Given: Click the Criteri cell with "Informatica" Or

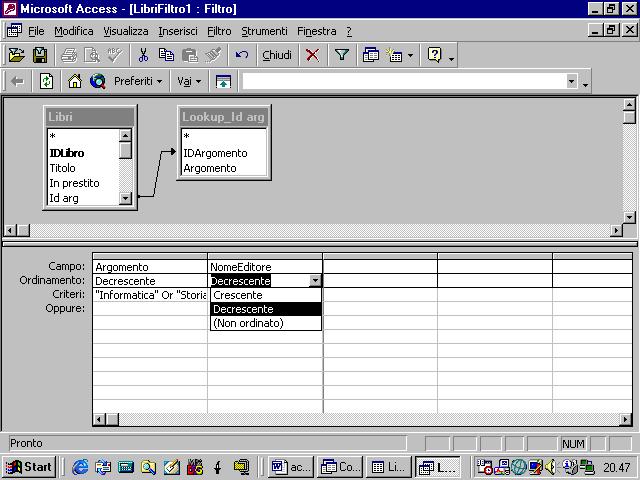Looking at the screenshot, I should pyautogui.click(x=150, y=295).
